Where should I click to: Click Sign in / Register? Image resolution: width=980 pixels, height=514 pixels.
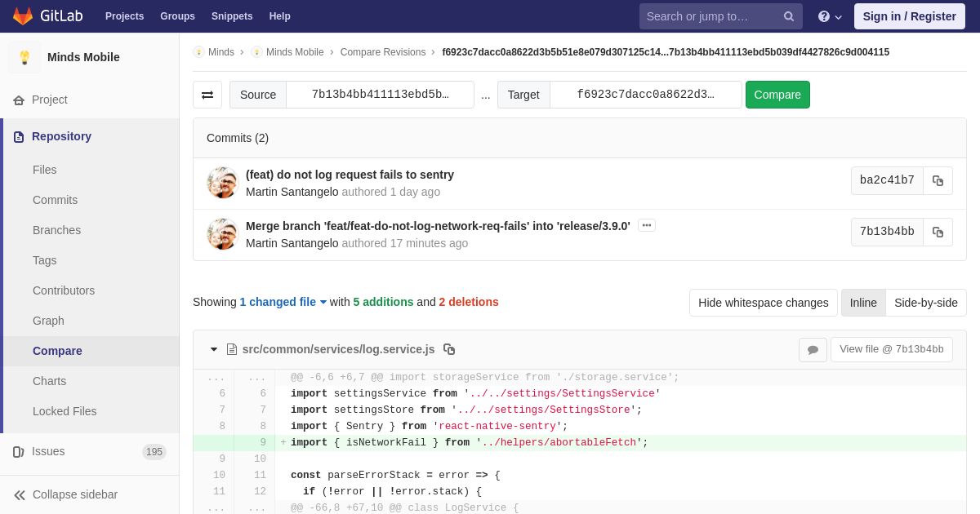[x=909, y=16]
